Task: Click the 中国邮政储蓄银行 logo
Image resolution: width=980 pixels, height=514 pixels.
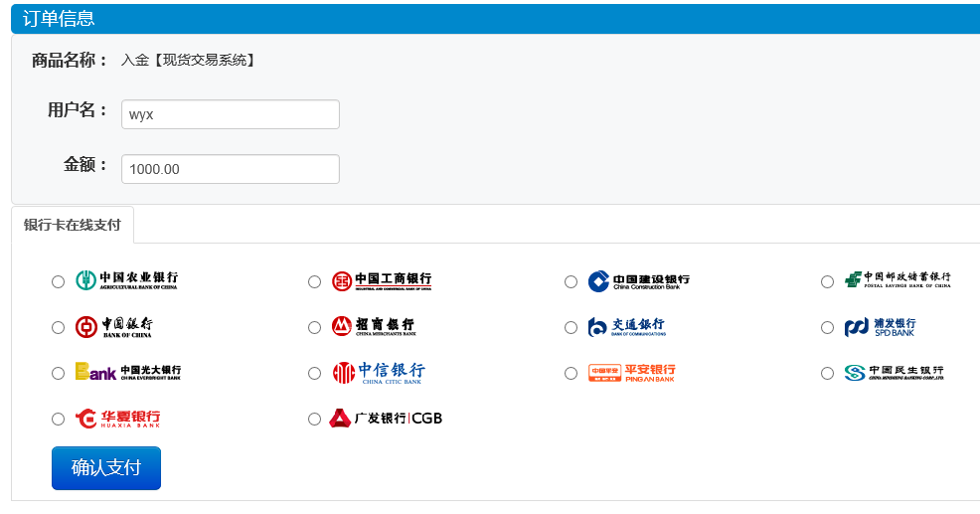Action: coord(897,279)
